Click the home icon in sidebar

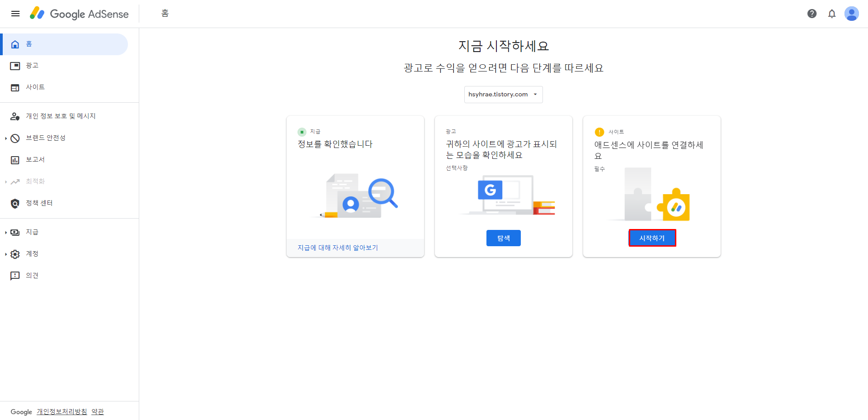point(15,44)
